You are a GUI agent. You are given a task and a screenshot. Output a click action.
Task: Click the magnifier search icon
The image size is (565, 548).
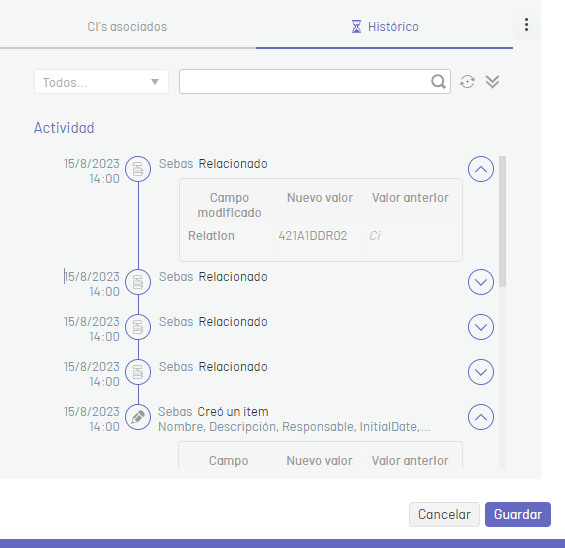coord(438,82)
